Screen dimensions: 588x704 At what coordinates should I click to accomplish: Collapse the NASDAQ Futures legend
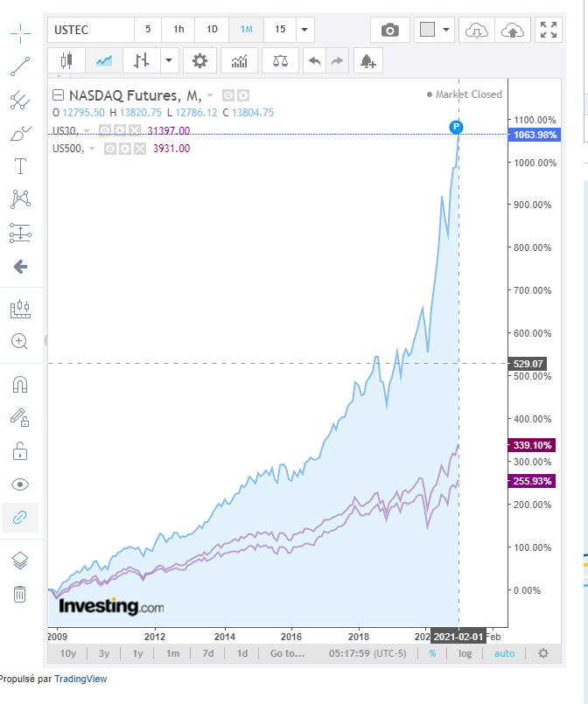(x=59, y=95)
